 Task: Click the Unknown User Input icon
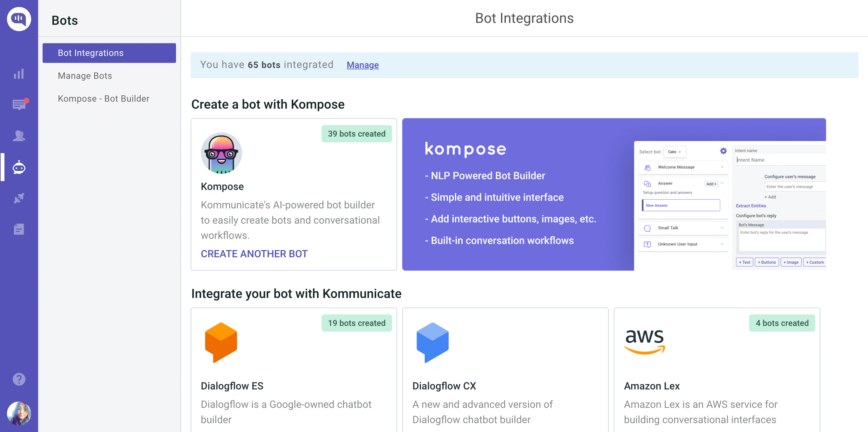click(x=647, y=244)
